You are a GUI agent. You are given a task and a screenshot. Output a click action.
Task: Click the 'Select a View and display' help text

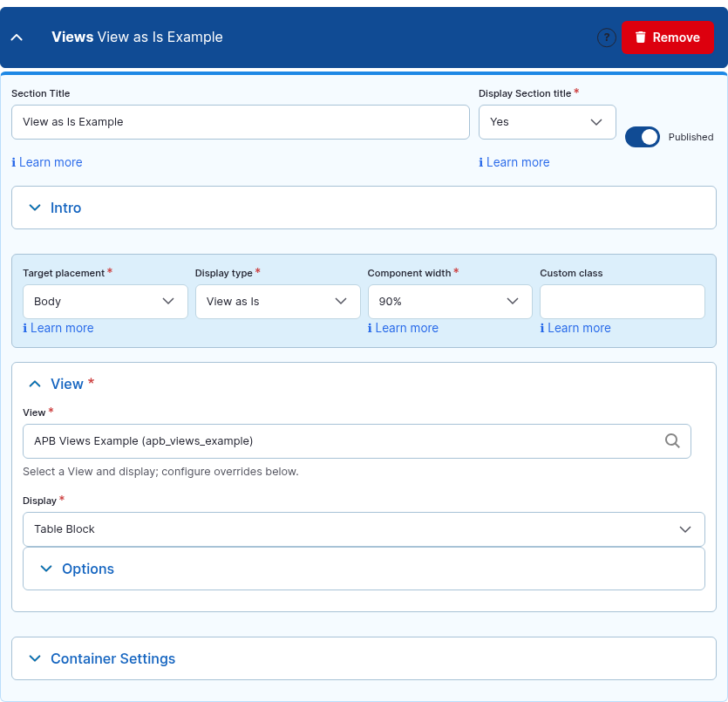160,471
